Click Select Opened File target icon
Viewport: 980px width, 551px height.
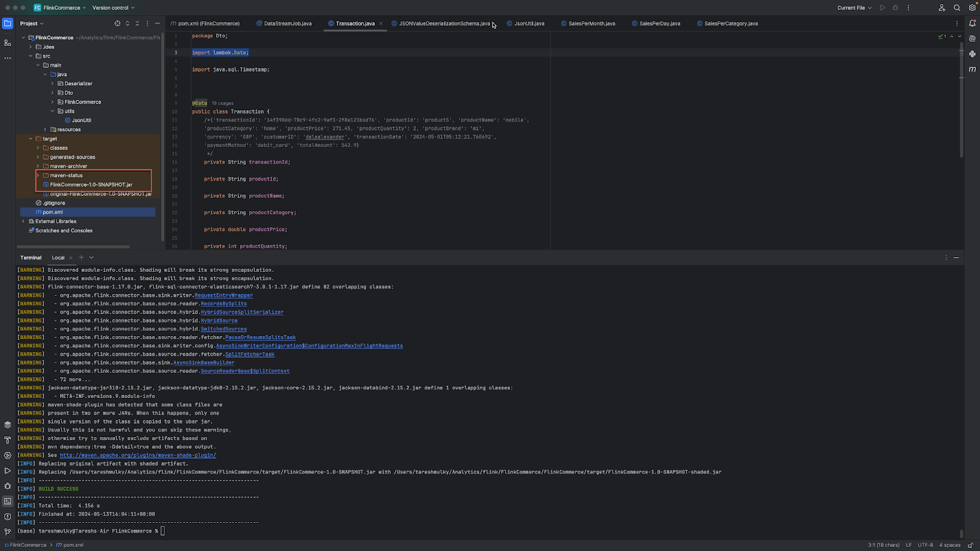(x=117, y=23)
